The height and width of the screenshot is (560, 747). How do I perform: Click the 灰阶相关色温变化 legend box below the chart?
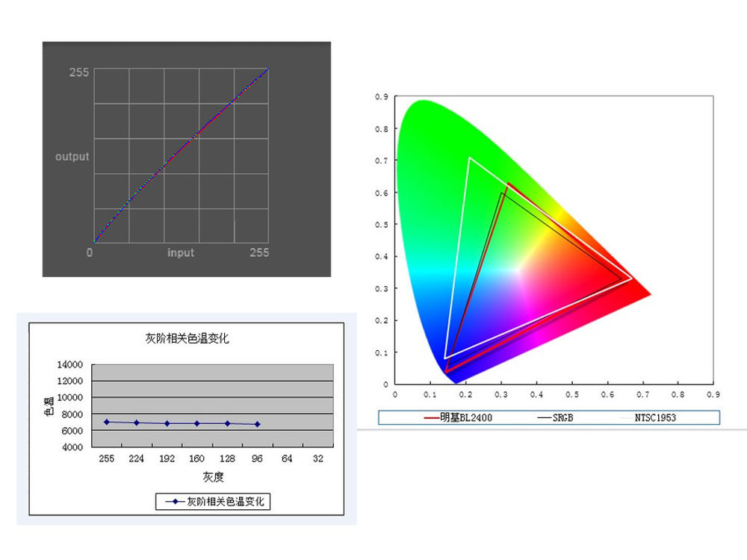(213, 502)
